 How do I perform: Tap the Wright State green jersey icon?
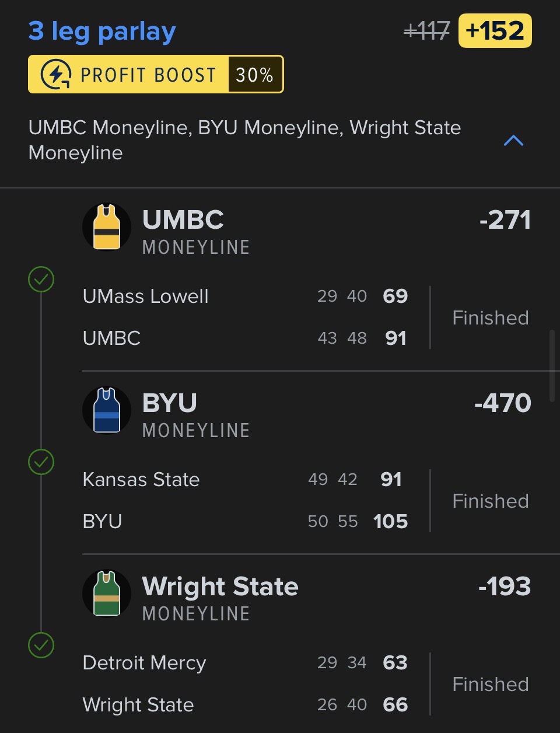pos(107,594)
